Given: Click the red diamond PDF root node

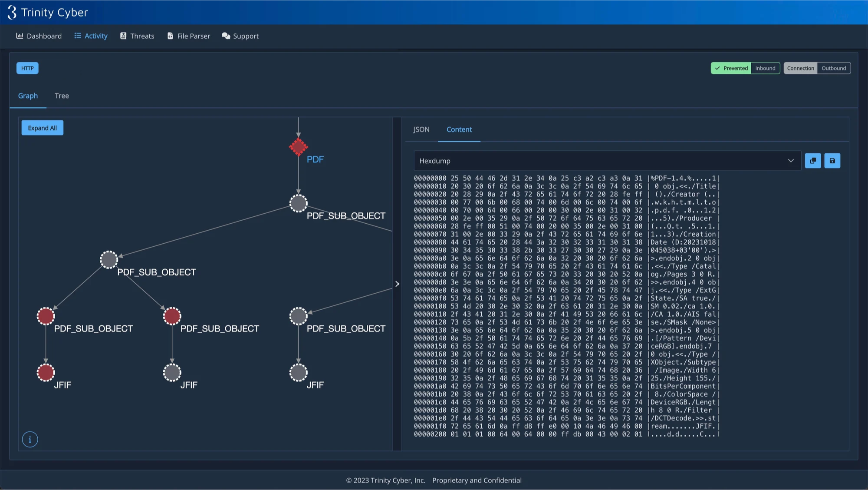Looking at the screenshot, I should (x=298, y=146).
